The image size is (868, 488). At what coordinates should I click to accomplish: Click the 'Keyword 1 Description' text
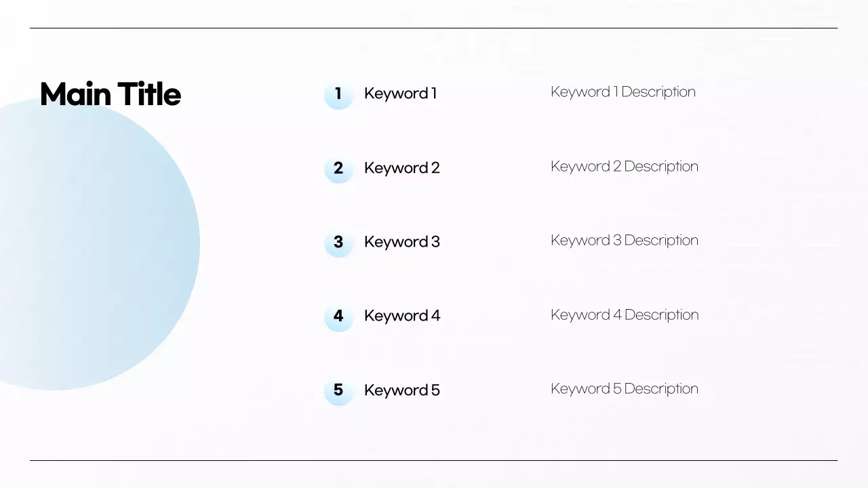coord(623,92)
